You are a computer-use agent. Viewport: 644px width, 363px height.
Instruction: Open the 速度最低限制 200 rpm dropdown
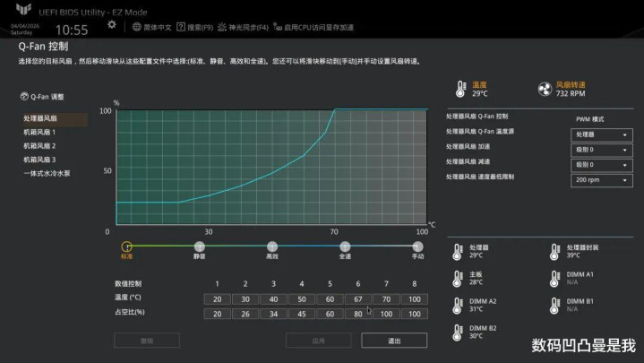click(602, 180)
